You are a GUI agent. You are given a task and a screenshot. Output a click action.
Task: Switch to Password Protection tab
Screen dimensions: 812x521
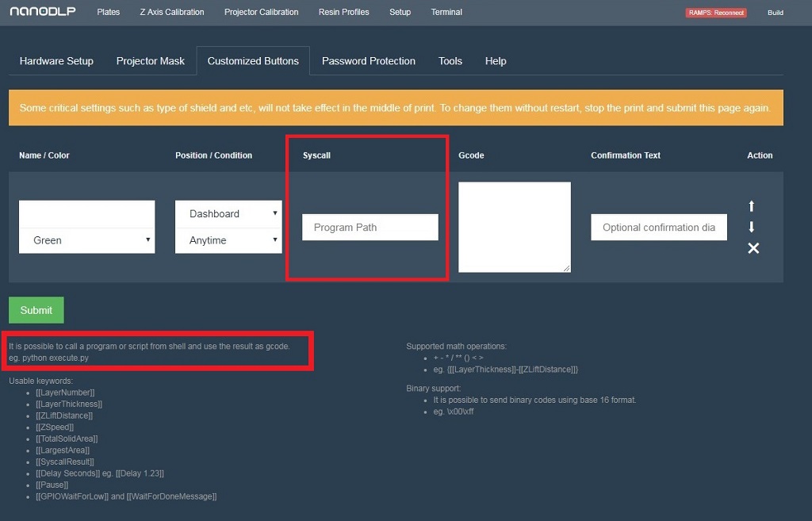click(369, 61)
